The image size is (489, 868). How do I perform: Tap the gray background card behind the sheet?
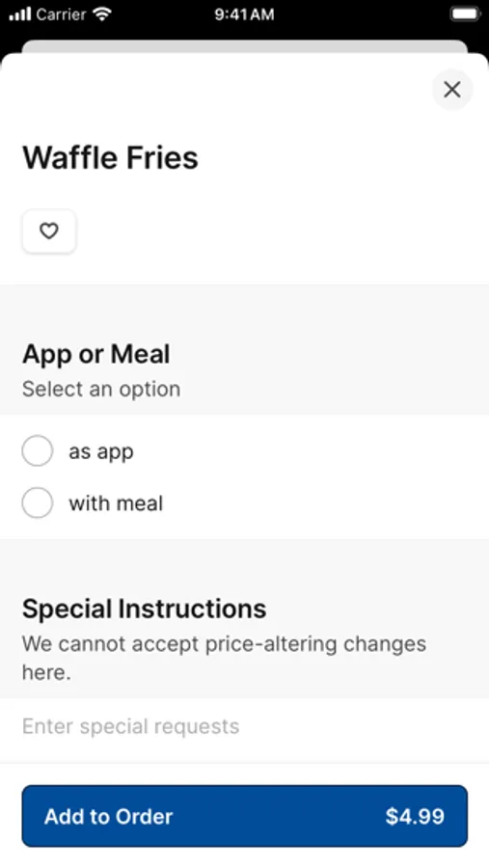pos(244,46)
